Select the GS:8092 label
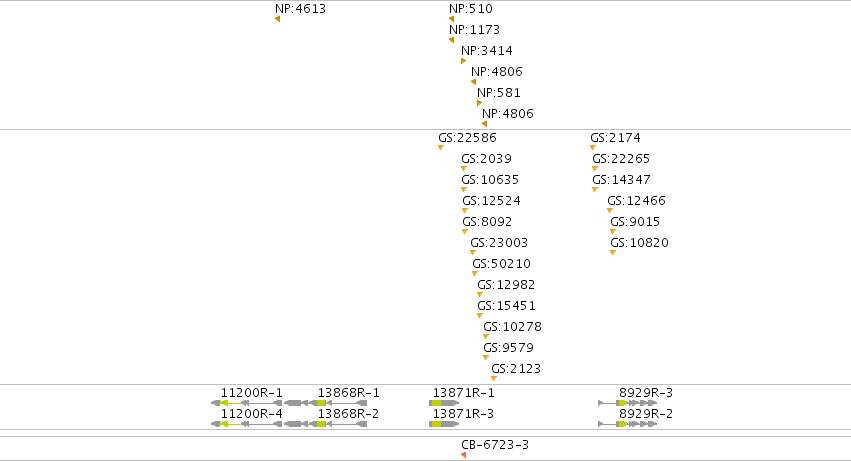The height and width of the screenshot is (461, 851). [487, 222]
